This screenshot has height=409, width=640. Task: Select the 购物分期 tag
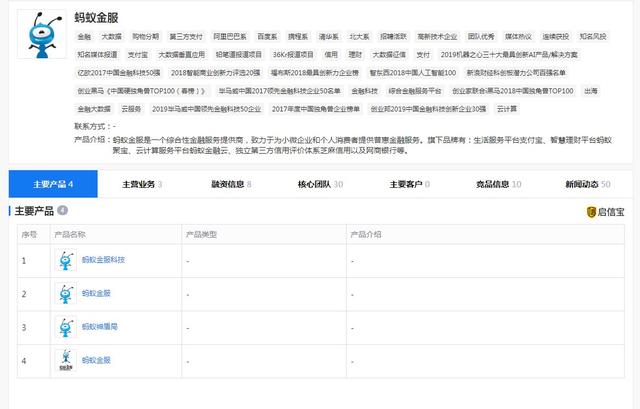pyautogui.click(x=145, y=37)
